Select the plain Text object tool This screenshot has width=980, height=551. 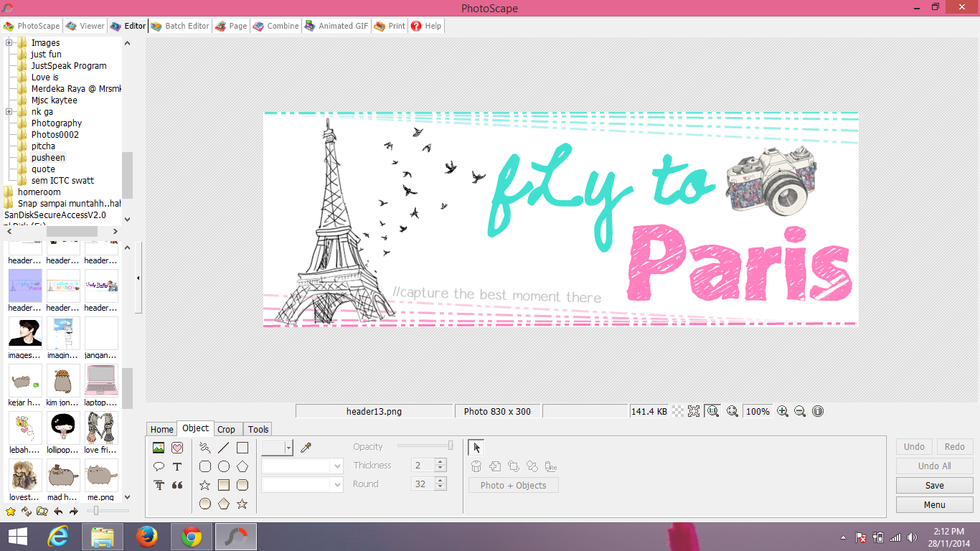(177, 466)
